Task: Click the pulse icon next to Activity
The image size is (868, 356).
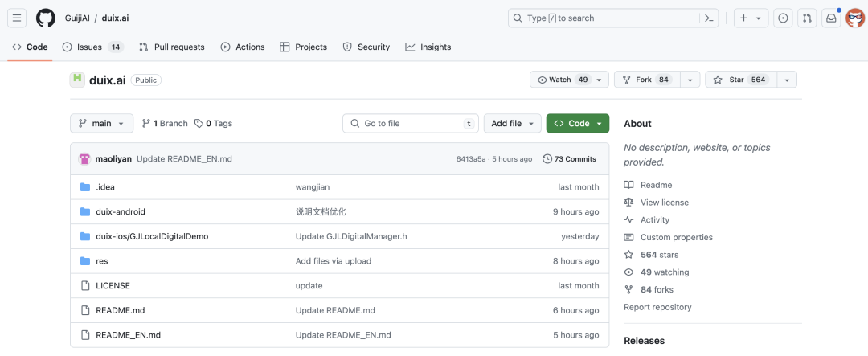Action: click(x=628, y=220)
